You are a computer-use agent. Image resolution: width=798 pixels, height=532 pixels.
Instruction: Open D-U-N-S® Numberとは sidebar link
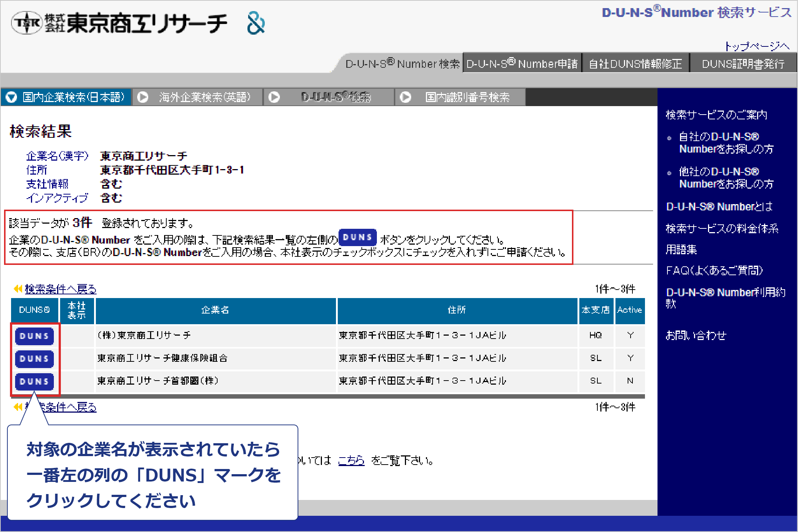(719, 207)
